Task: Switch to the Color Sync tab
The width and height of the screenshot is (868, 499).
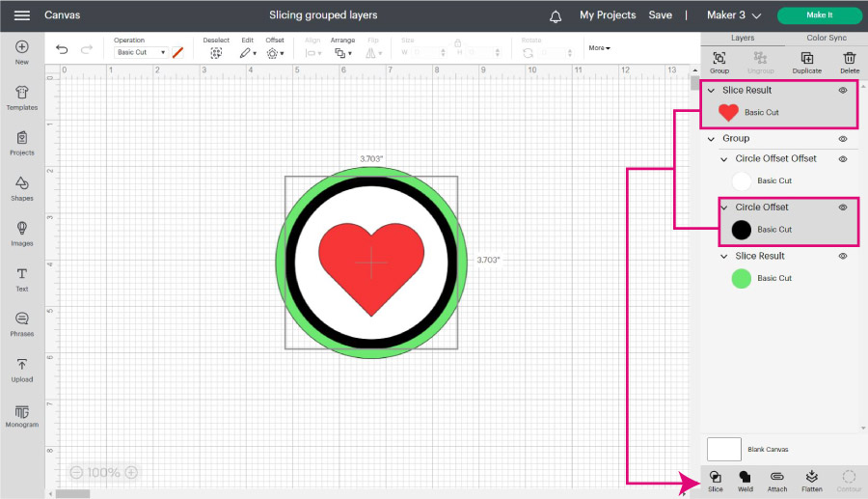Action: coord(826,38)
